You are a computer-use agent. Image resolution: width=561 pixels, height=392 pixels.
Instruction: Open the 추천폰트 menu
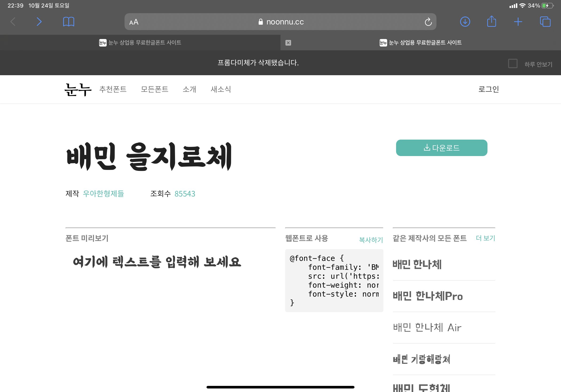pos(113,89)
